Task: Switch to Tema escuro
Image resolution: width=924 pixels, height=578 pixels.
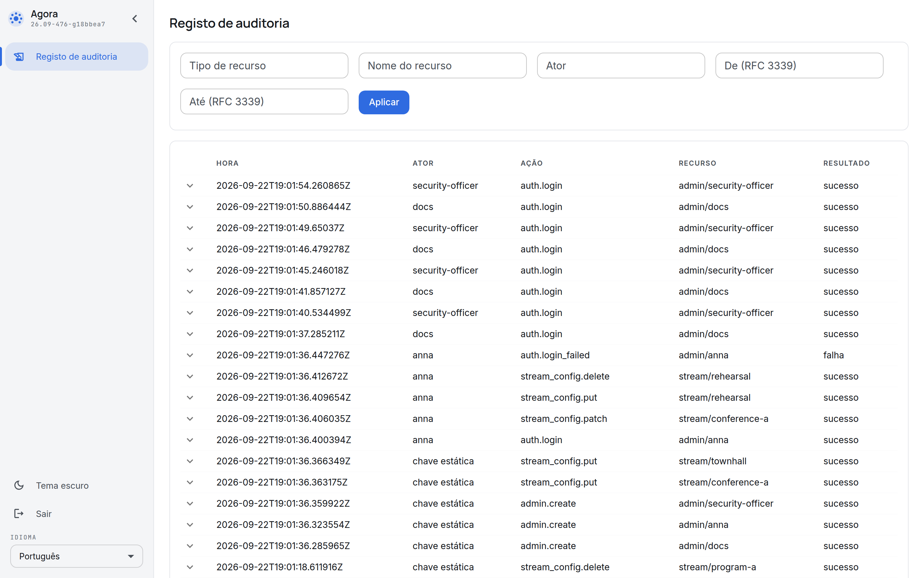Action: coord(62,486)
